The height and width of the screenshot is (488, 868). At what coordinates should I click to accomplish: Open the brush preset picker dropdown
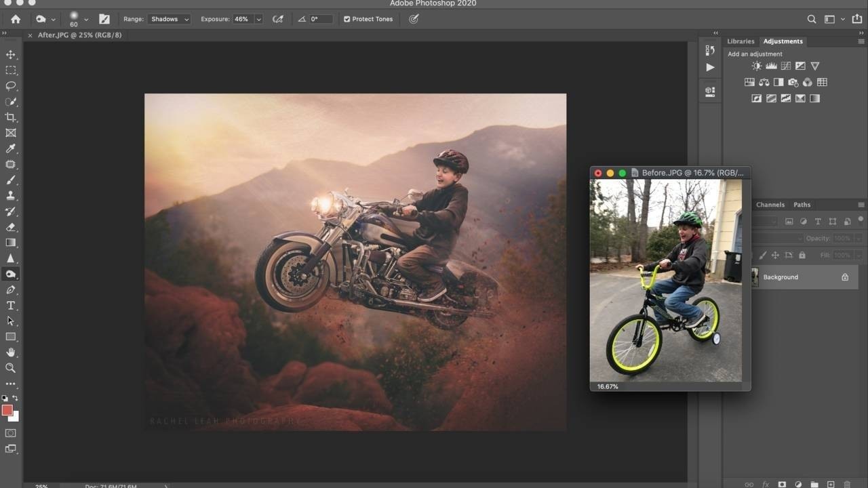click(86, 20)
